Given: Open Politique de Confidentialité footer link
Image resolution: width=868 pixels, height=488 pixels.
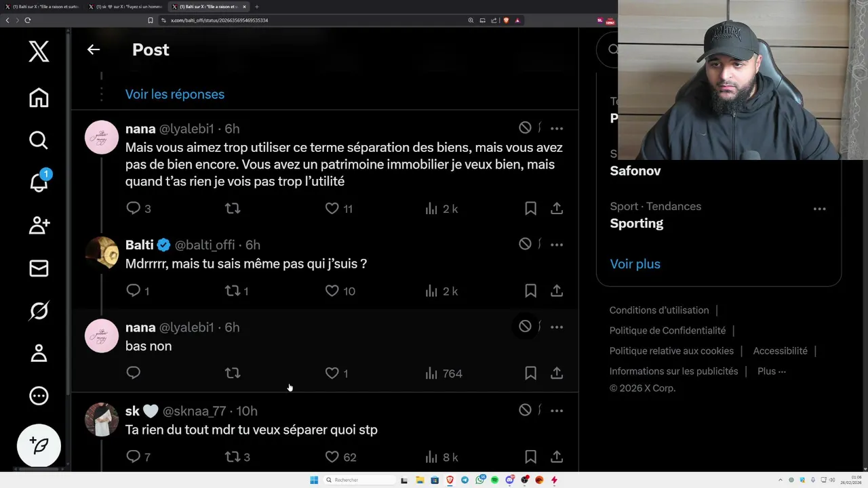Looking at the screenshot, I should (667, 331).
